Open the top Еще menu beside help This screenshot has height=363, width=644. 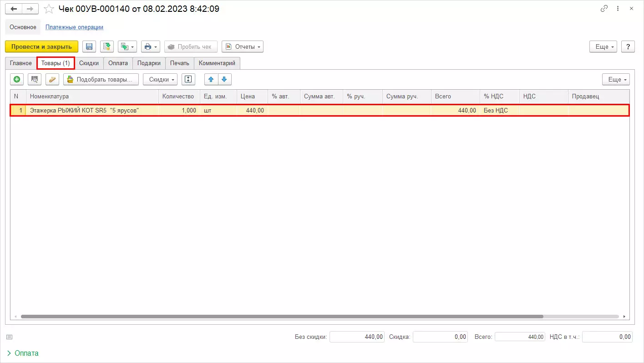pyautogui.click(x=603, y=46)
